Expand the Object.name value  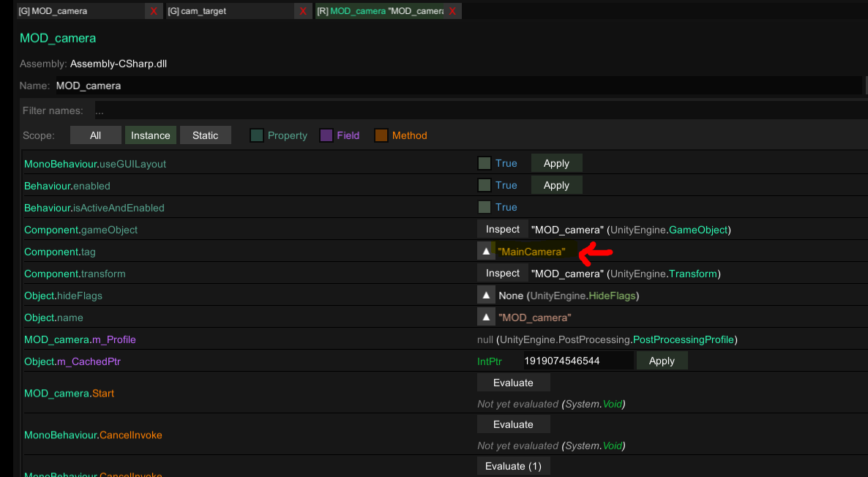click(x=486, y=317)
